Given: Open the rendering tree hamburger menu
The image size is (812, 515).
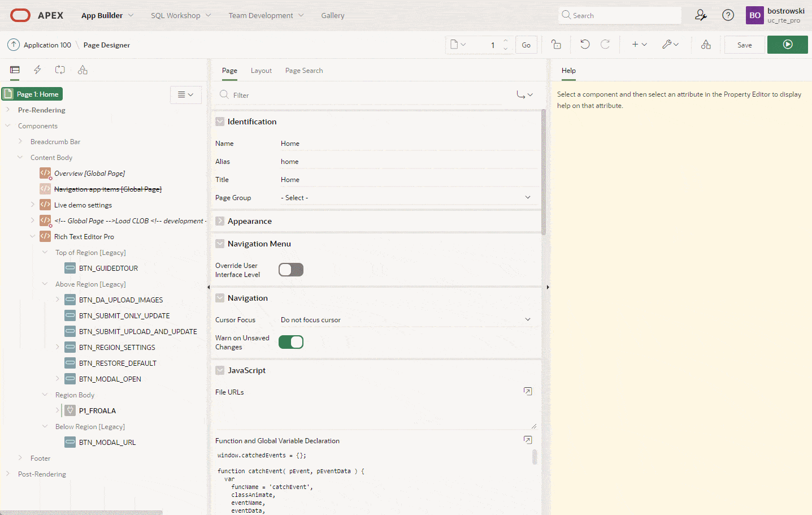Looking at the screenshot, I should 186,94.
